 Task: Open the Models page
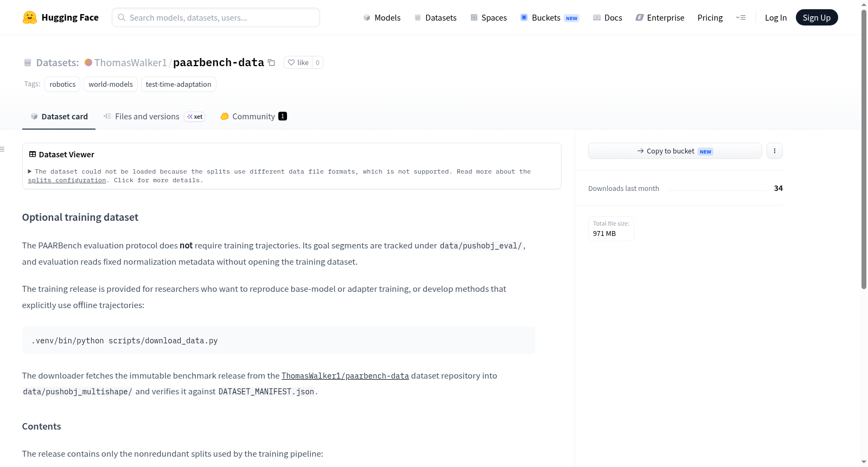click(382, 17)
